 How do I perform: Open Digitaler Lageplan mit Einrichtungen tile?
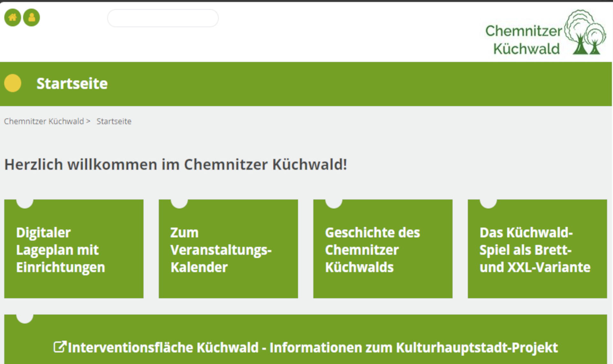[74, 250]
